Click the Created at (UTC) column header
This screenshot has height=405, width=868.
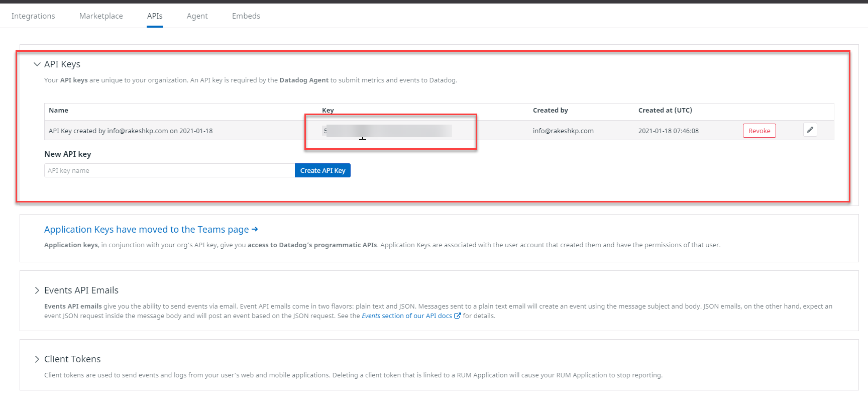(x=665, y=111)
